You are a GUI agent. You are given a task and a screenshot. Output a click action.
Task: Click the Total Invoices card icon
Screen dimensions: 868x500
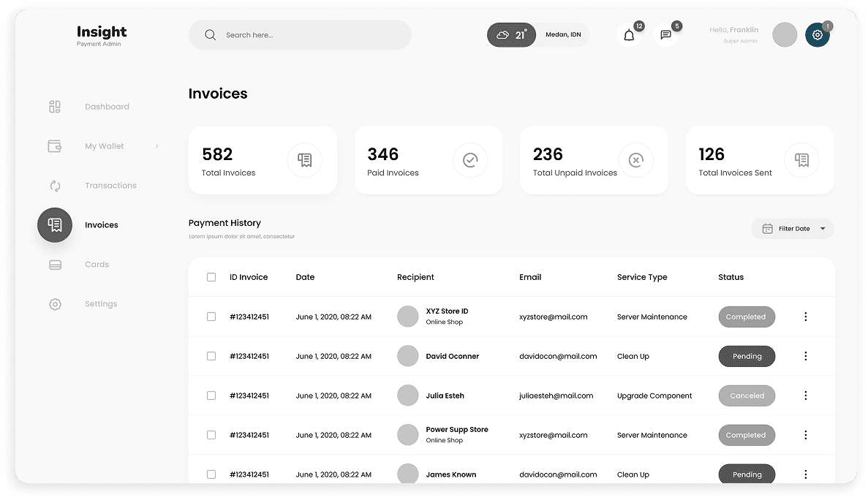pyautogui.click(x=305, y=160)
